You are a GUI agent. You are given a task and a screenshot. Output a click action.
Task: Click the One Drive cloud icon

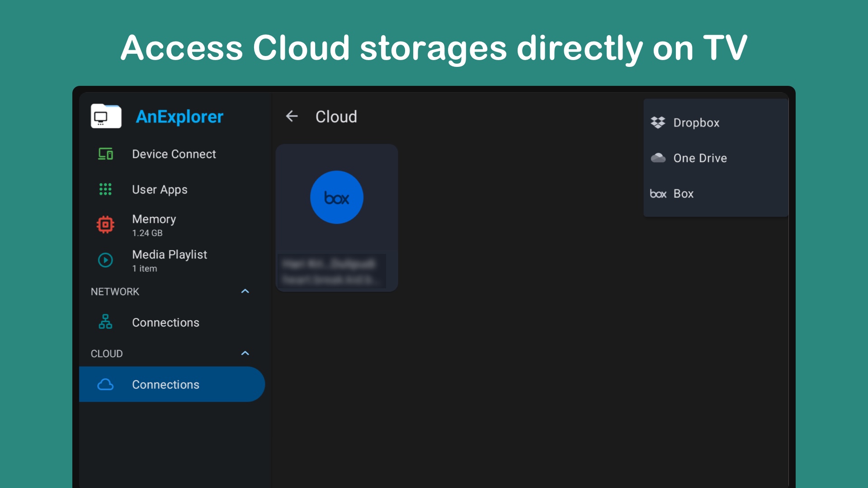tap(658, 158)
